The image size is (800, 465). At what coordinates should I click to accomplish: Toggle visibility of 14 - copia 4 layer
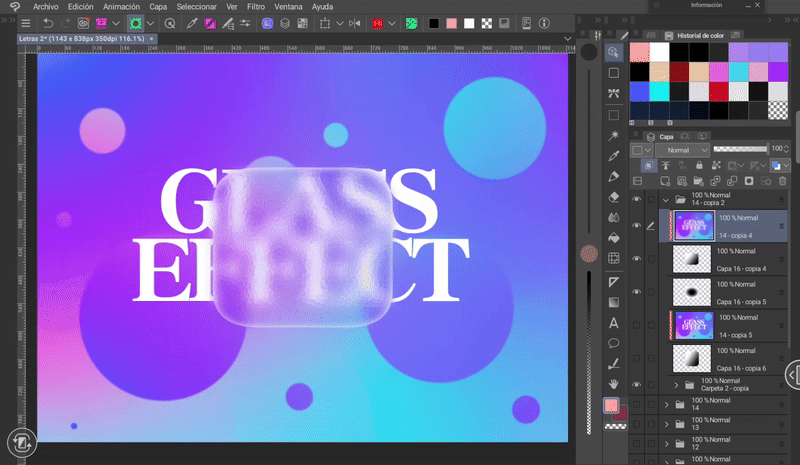(636, 225)
